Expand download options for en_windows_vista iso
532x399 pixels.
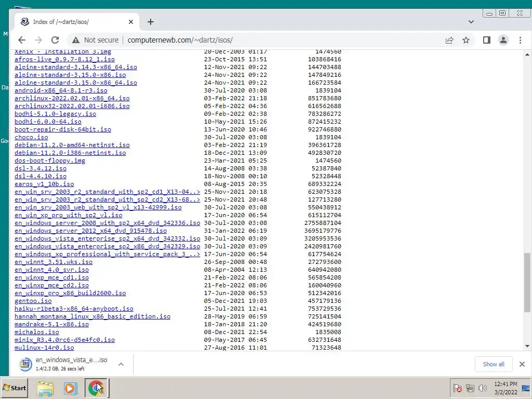(121, 364)
